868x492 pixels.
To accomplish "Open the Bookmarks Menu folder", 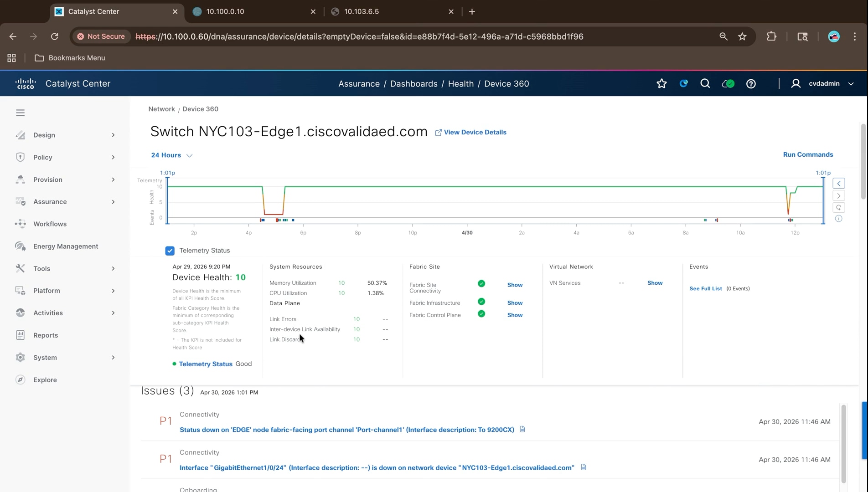I will point(70,58).
